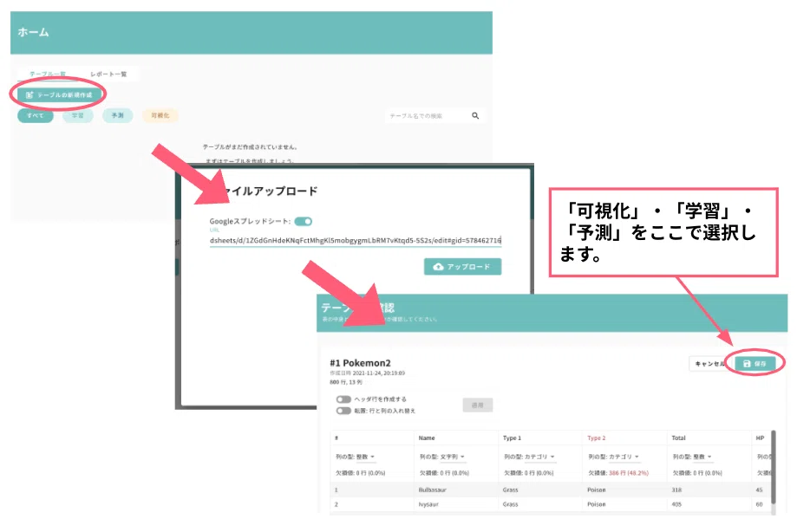Click the red Type 2 column header
797x532 pixels.
point(596,438)
